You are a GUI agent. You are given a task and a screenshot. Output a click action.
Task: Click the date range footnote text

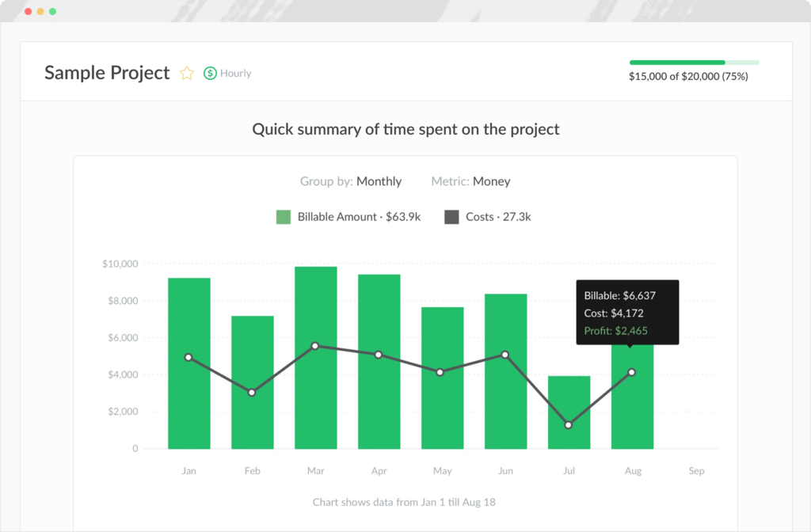point(405,501)
